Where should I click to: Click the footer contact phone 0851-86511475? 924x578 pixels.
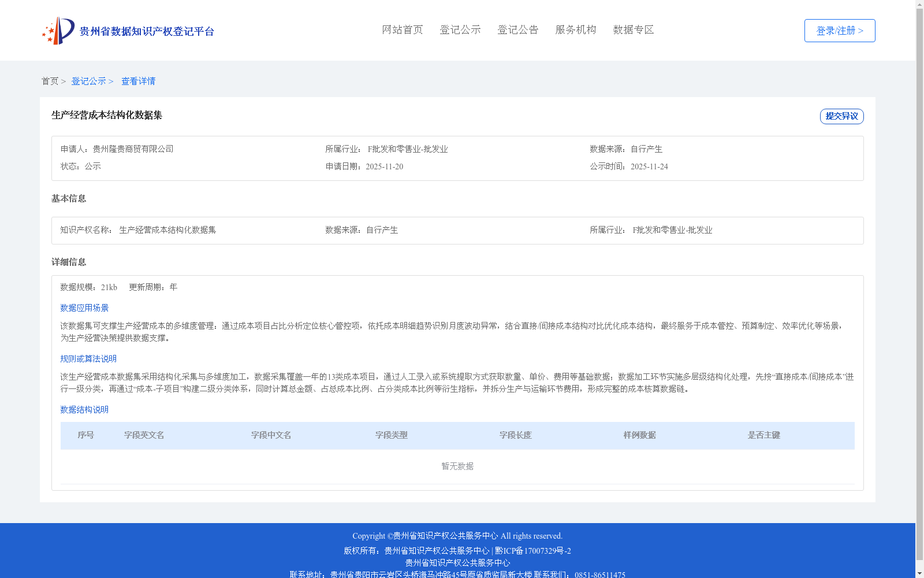(600, 575)
